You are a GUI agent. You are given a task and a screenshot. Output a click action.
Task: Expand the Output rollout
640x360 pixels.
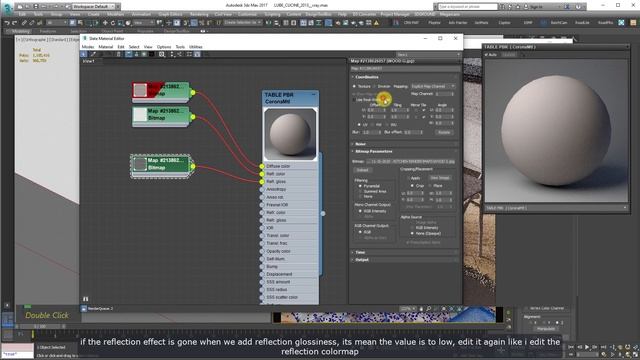[404, 260]
